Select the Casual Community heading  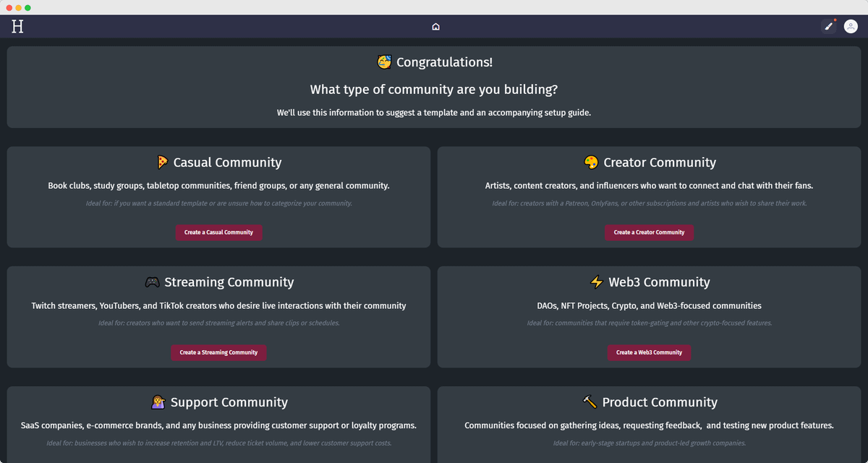click(227, 163)
